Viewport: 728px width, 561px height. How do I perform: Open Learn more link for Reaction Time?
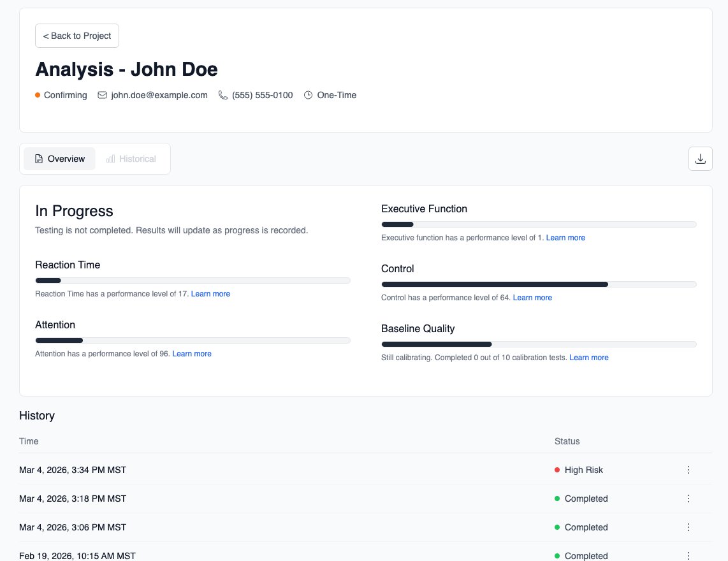pyautogui.click(x=210, y=293)
